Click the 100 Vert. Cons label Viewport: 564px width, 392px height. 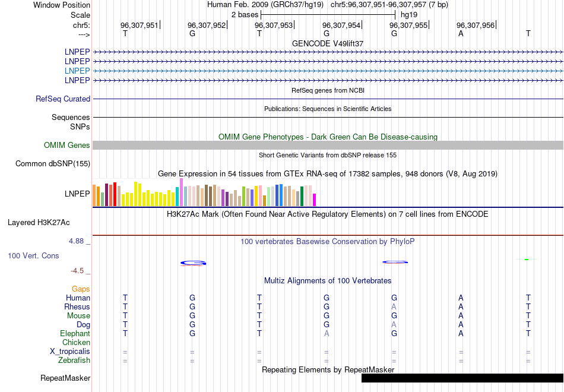[33, 256]
